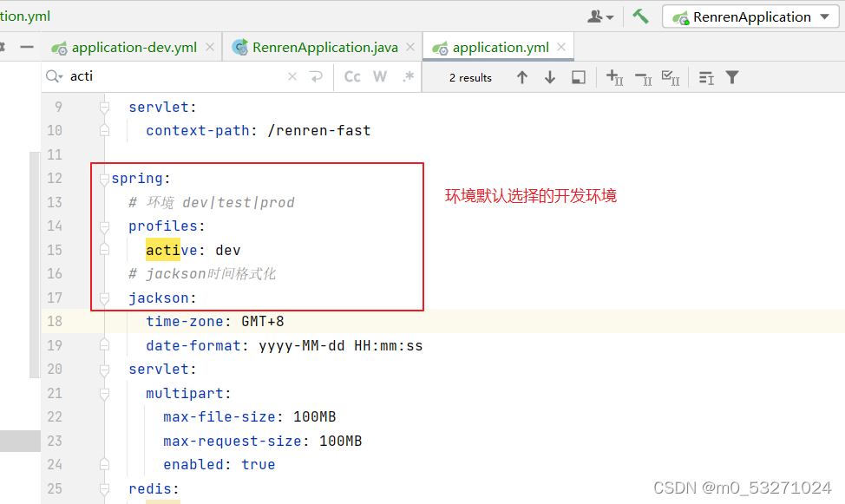Open search history magnifier dropdown
The image size is (845, 504).
tap(54, 76)
